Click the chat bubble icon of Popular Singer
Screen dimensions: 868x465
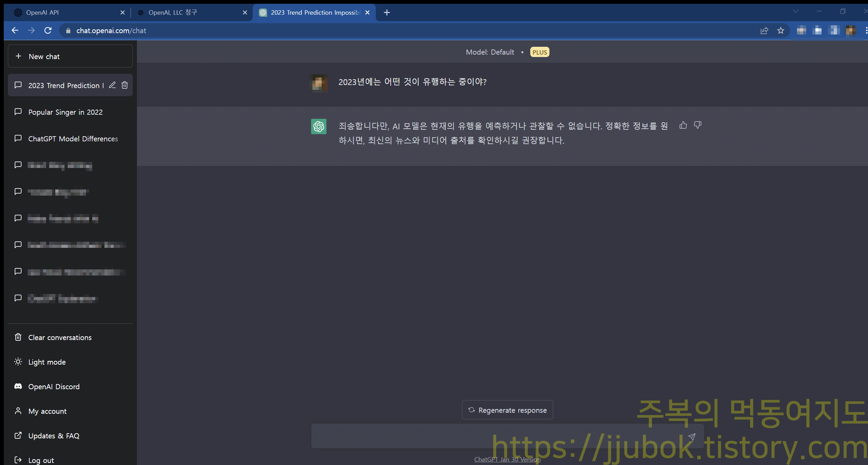(x=18, y=112)
